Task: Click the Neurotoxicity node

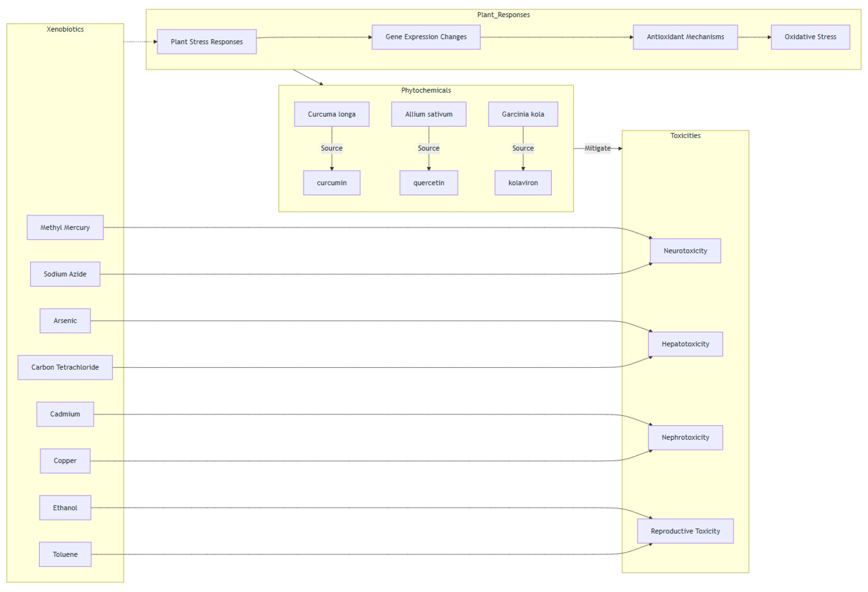Action: point(685,251)
